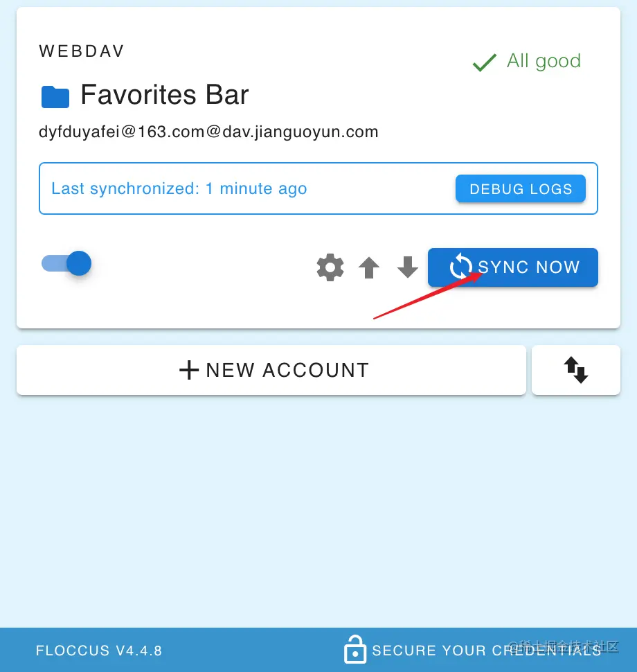Click the dav.jianguoyun.com account address
The width and height of the screenshot is (637, 672).
pyautogui.click(x=208, y=132)
